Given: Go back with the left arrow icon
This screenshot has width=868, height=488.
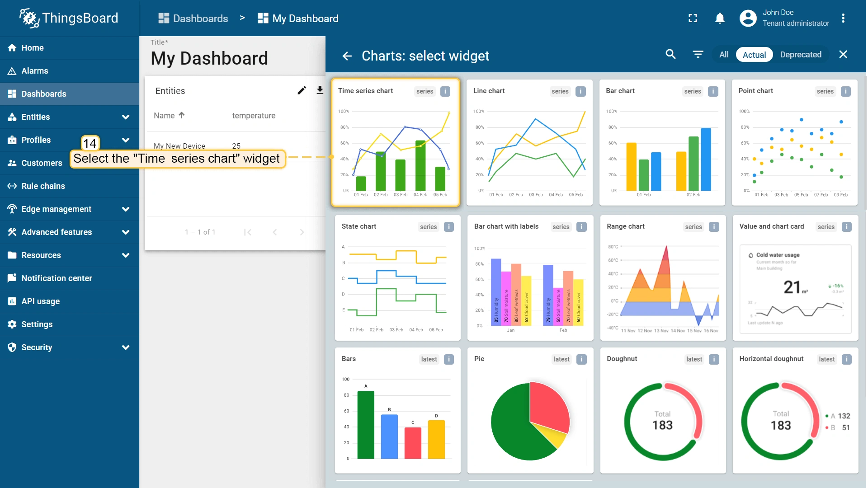Looking at the screenshot, I should pos(347,56).
